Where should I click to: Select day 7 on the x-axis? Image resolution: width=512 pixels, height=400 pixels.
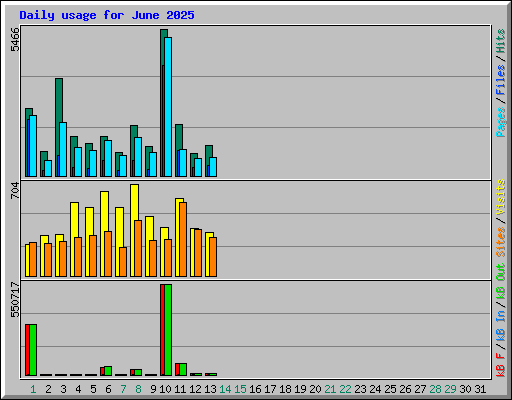tap(123, 389)
